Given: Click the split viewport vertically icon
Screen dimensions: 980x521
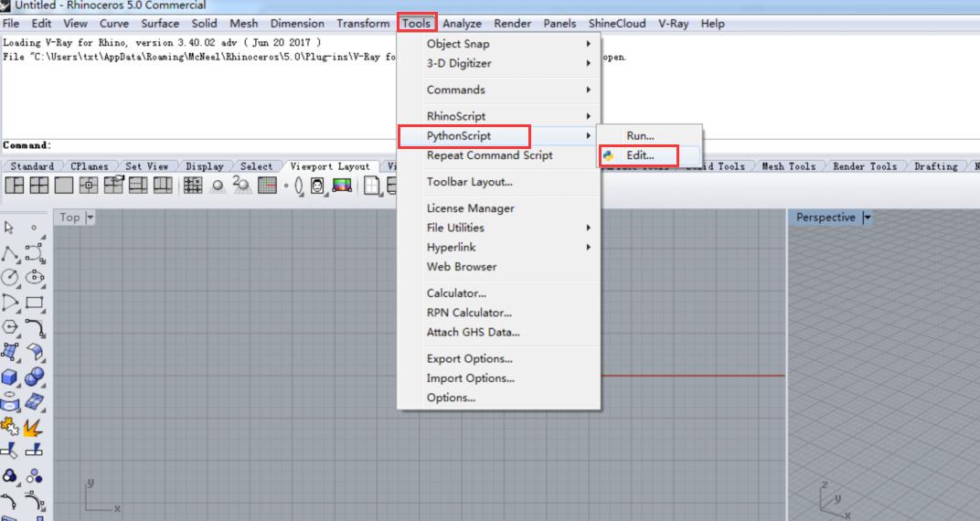Looking at the screenshot, I should (163, 186).
